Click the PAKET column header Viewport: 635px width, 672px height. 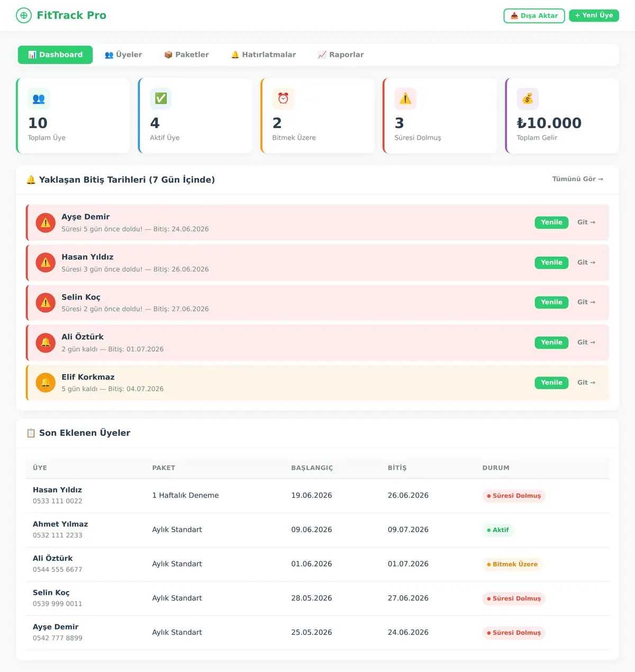pyautogui.click(x=164, y=468)
